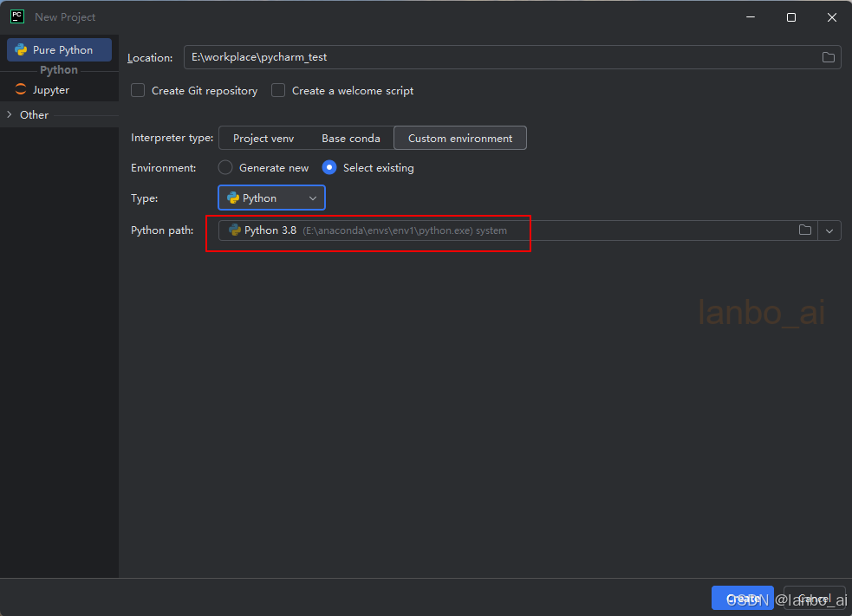Click the Python section header in sidebar

coord(58,69)
